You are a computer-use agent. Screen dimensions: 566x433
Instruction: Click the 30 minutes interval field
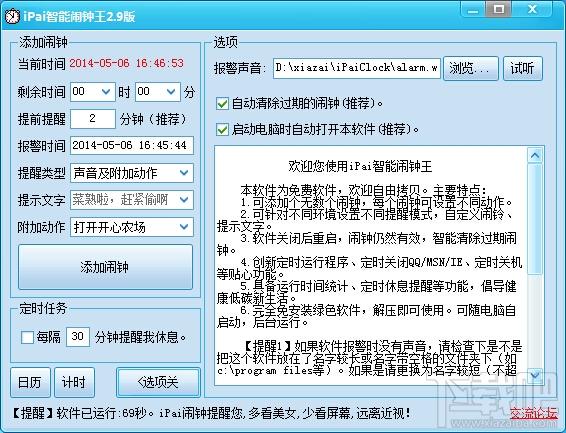click(78, 337)
